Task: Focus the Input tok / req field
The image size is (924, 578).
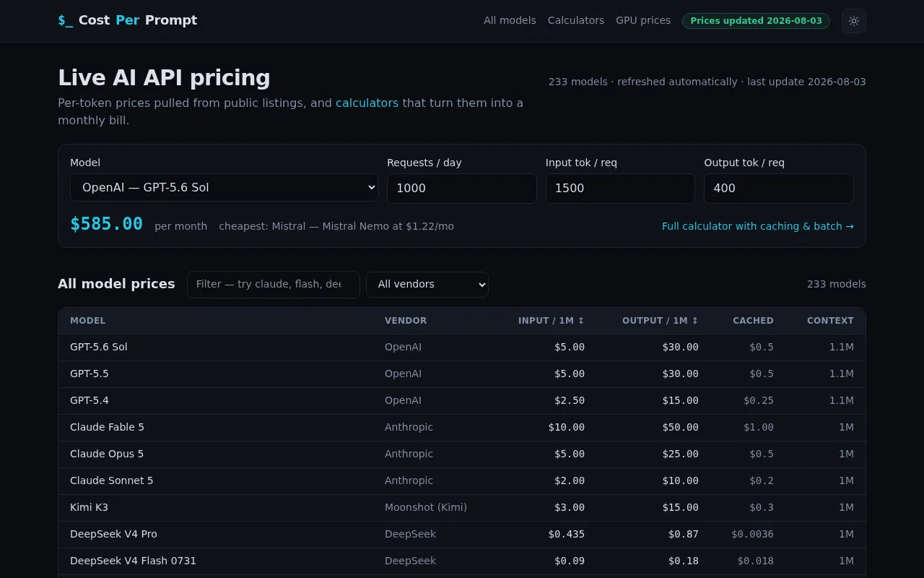Action: [x=620, y=188]
